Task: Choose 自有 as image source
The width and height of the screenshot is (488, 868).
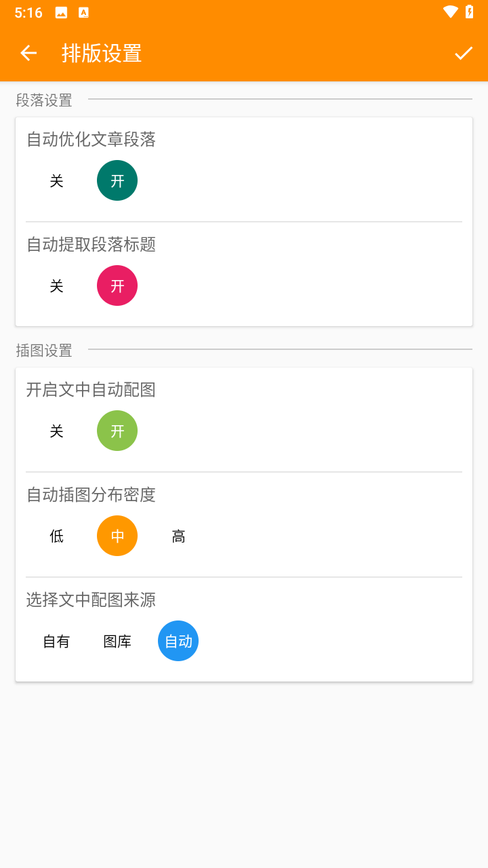Action: click(x=56, y=642)
